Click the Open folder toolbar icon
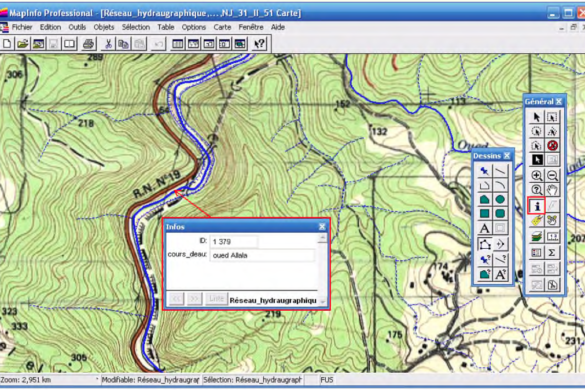Screen dimensions: 585x390 23,44
